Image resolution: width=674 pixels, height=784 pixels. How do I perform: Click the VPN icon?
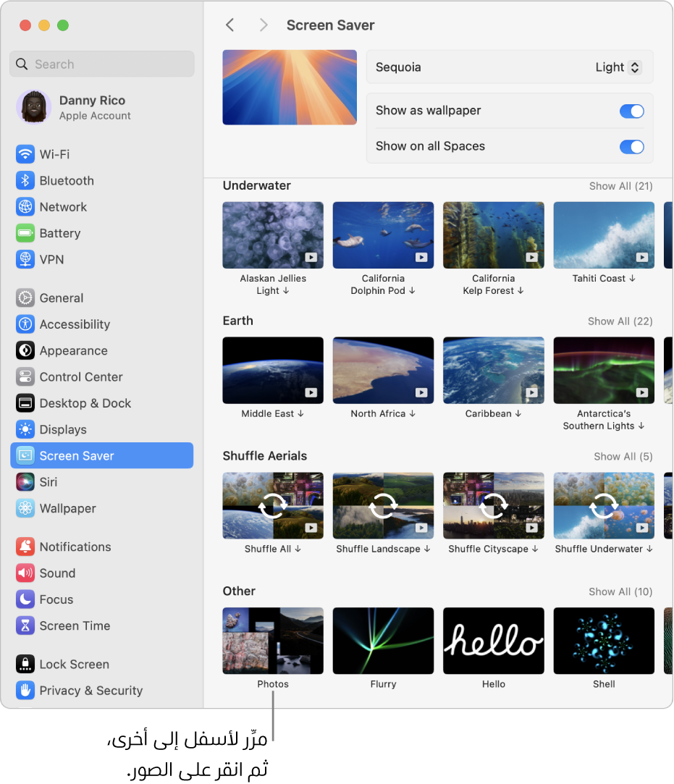[x=25, y=259]
